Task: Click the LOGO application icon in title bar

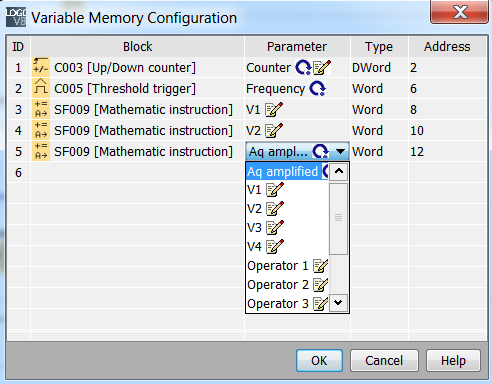Action: tap(16, 17)
